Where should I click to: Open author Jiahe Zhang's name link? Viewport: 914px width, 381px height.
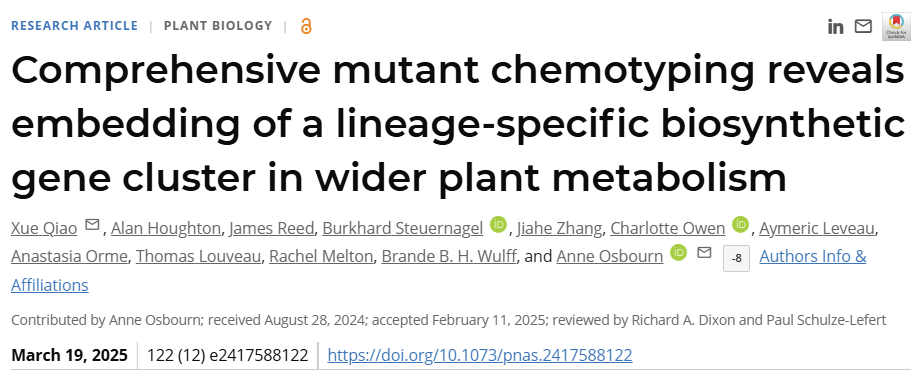[560, 228]
